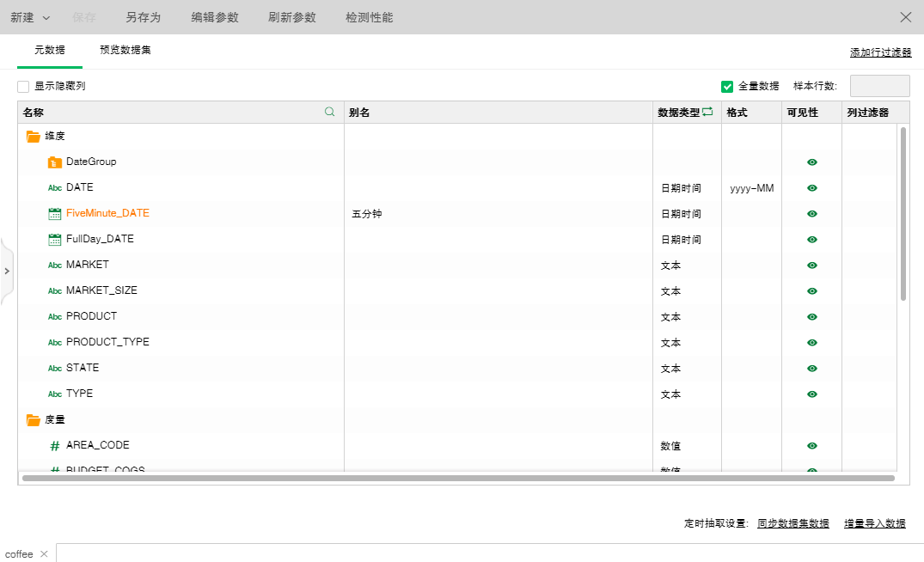Uncheck the 全量数据 checkbox
The width and height of the screenshot is (924, 562).
[727, 86]
